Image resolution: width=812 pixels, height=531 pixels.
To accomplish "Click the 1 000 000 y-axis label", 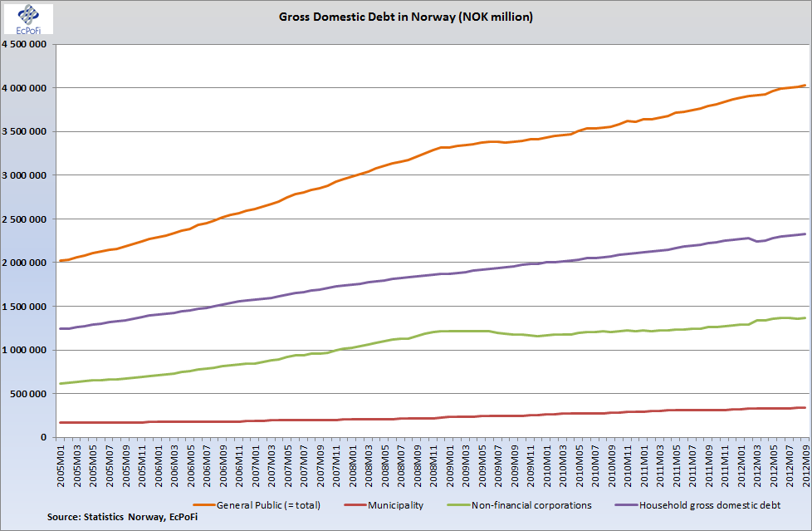I will point(28,350).
